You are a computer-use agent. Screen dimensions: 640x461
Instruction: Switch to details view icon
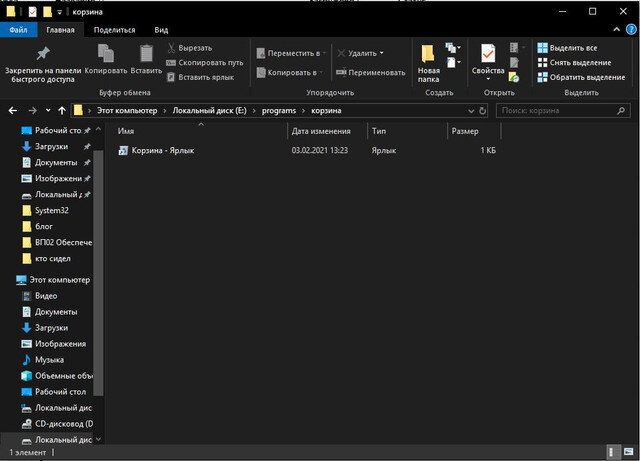612,452
